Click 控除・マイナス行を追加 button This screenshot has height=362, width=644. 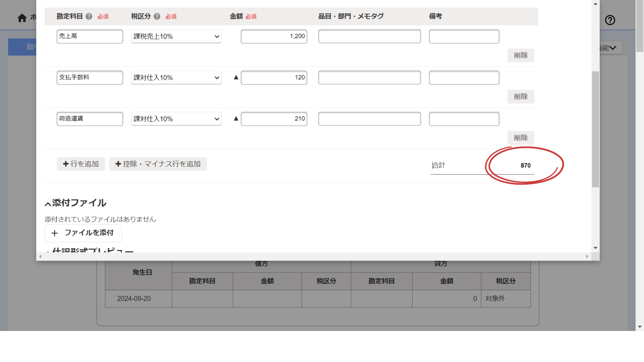pyautogui.click(x=158, y=164)
